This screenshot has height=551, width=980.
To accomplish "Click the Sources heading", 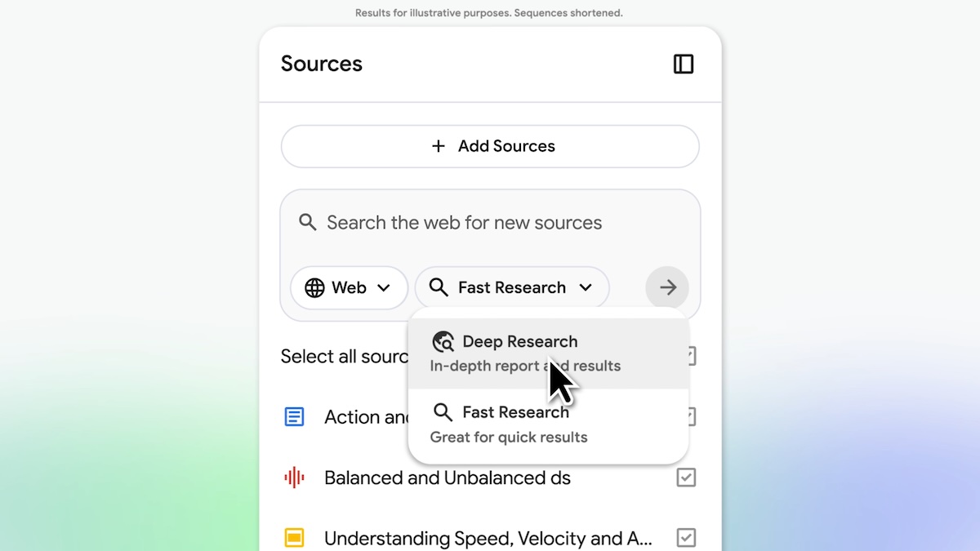I will (321, 64).
